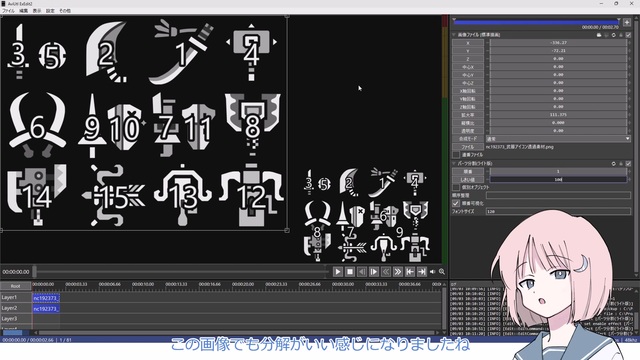Enable the 連番ファイル checkbox
The image size is (640, 360).
(x=456, y=155)
